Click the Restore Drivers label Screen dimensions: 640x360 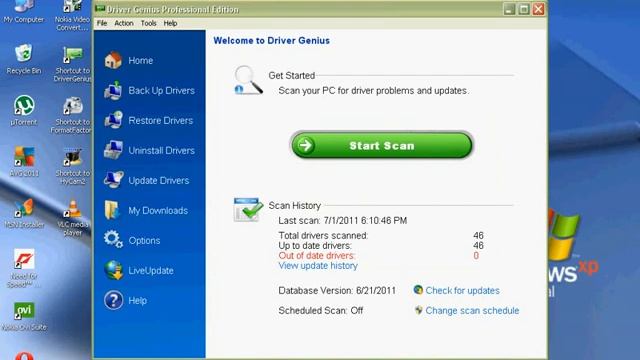pyautogui.click(x=160, y=120)
